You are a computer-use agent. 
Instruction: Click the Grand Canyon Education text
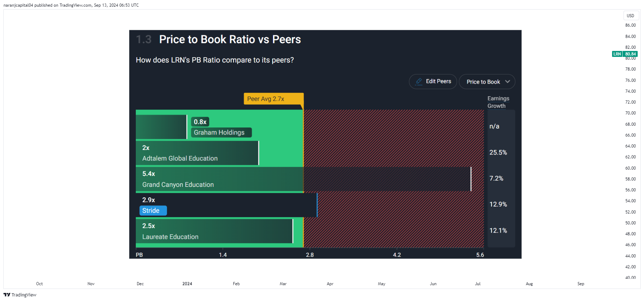click(178, 184)
